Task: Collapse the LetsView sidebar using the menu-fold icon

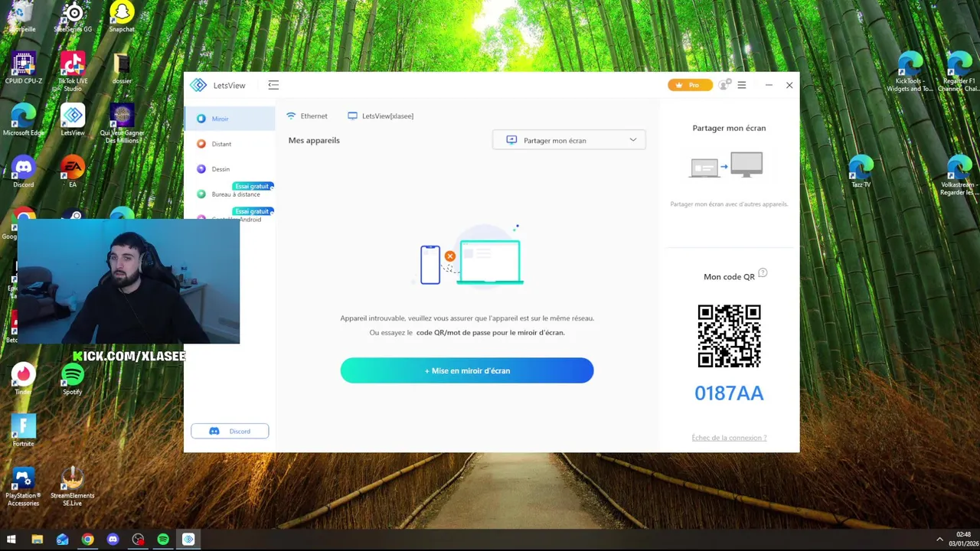Action: pos(273,85)
